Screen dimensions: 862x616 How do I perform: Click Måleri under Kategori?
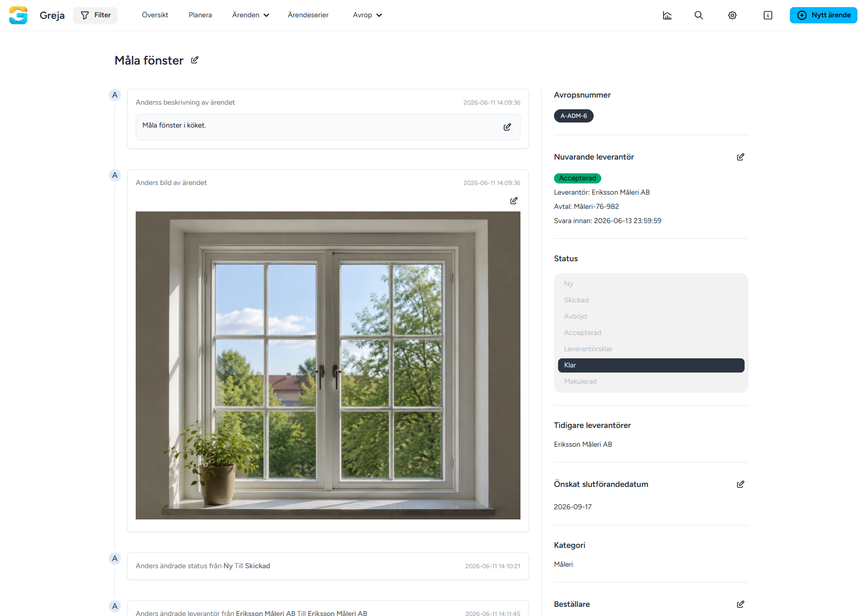pos(563,564)
